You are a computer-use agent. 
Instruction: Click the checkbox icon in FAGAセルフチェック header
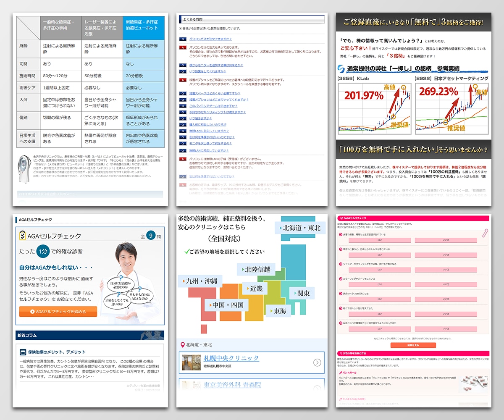pos(341,218)
